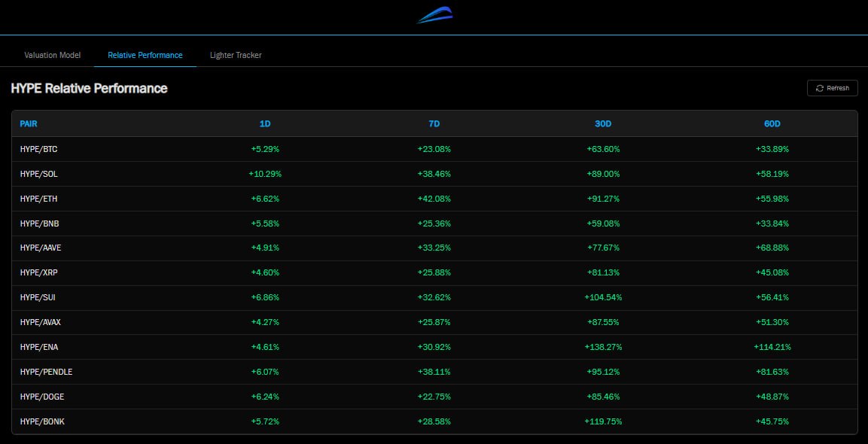Viewport: 868px width, 444px height.
Task: Select the HYPE/AVAX pair row label
Action: click(41, 322)
